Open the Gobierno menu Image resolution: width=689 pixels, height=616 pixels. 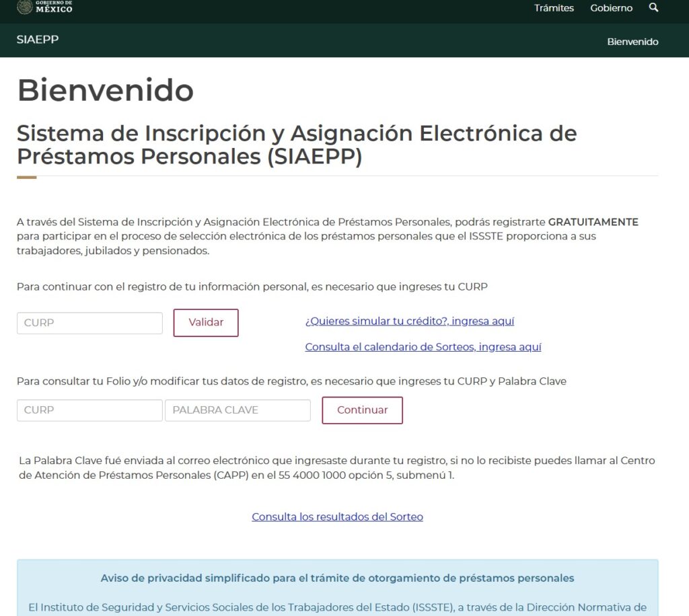click(611, 8)
